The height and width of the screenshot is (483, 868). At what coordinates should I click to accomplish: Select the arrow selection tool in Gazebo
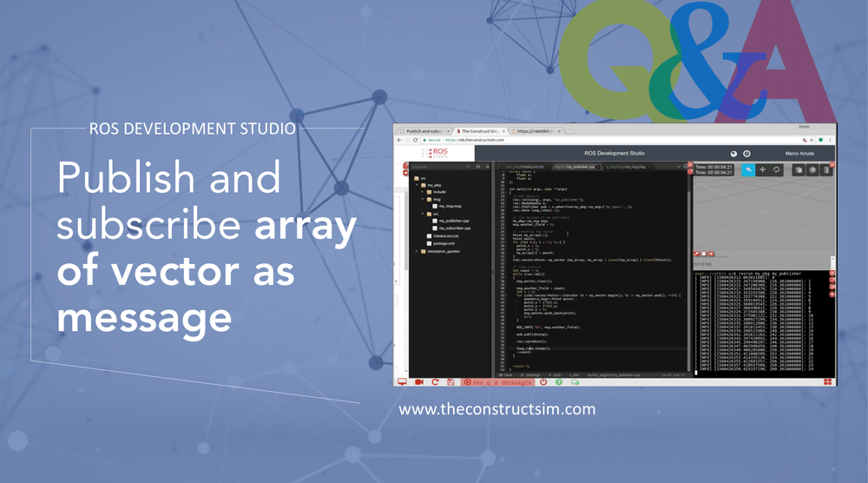[748, 170]
